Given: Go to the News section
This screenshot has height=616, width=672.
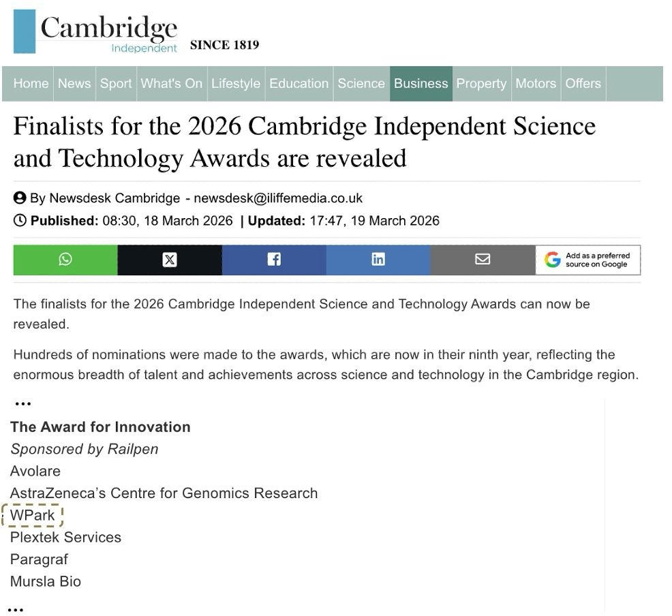Looking at the screenshot, I should click(74, 84).
